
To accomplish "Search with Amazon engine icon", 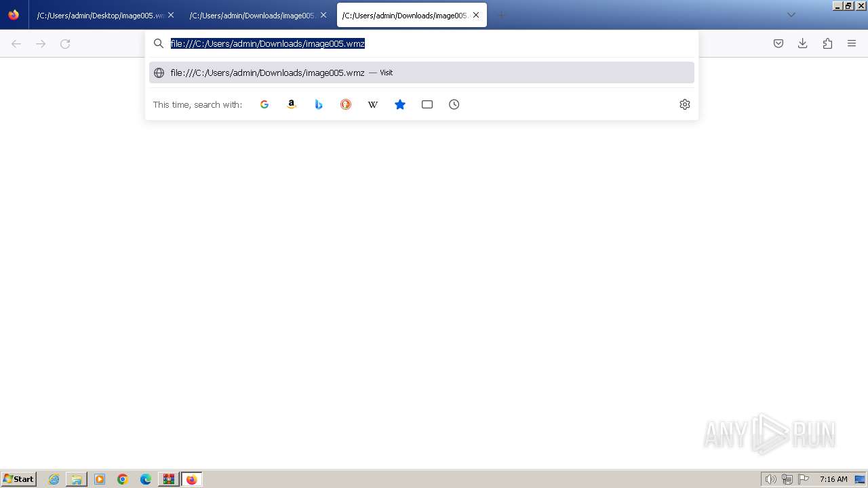I will (x=292, y=104).
